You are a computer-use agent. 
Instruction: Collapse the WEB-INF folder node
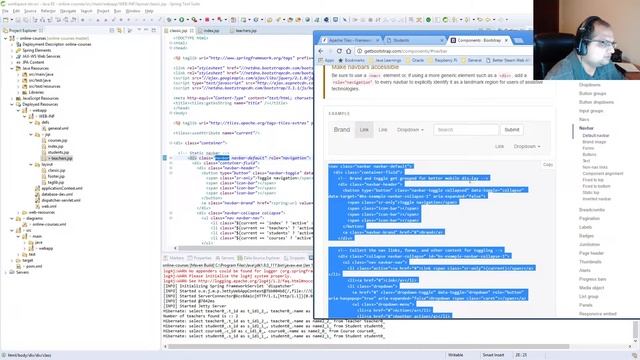coord(24,116)
